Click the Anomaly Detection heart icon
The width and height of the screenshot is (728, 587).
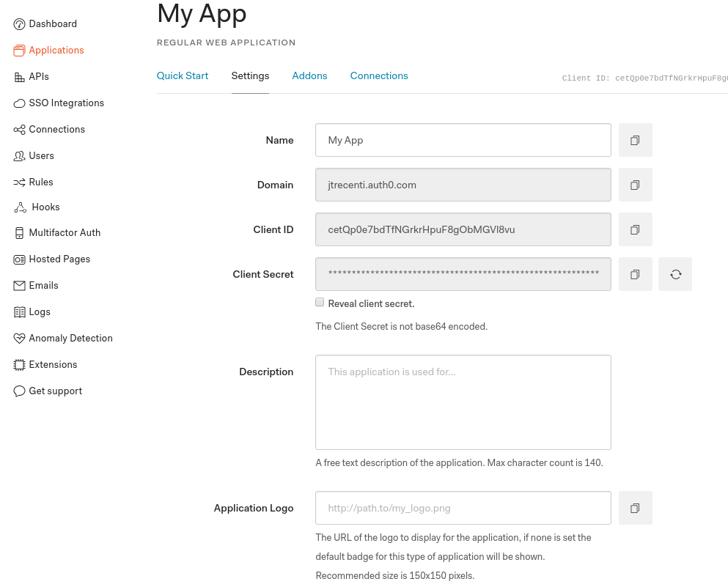20,339
